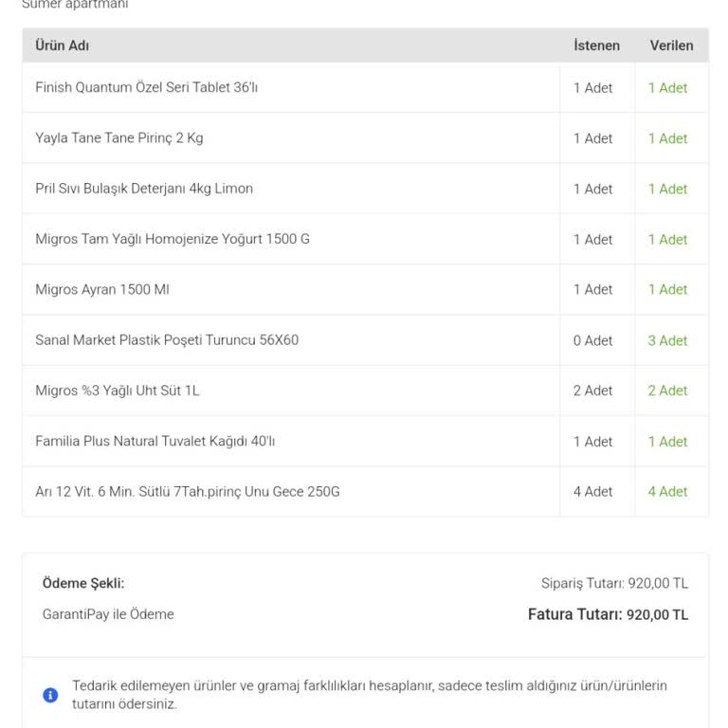Click İstenen 4 Adet for Arı pirinç Unu
The image size is (728, 728).
[592, 491]
